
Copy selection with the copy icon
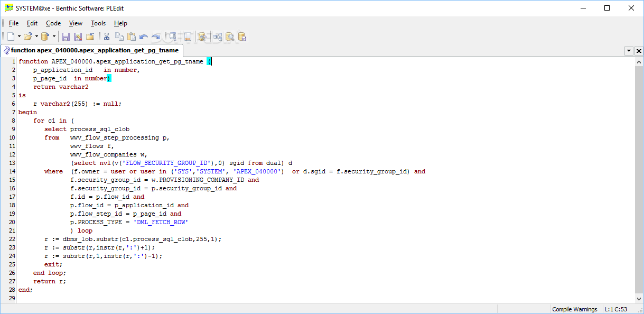click(x=119, y=36)
